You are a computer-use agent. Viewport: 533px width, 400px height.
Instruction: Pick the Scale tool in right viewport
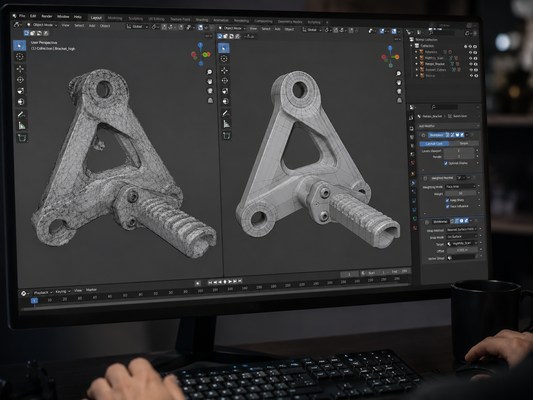click(x=225, y=91)
